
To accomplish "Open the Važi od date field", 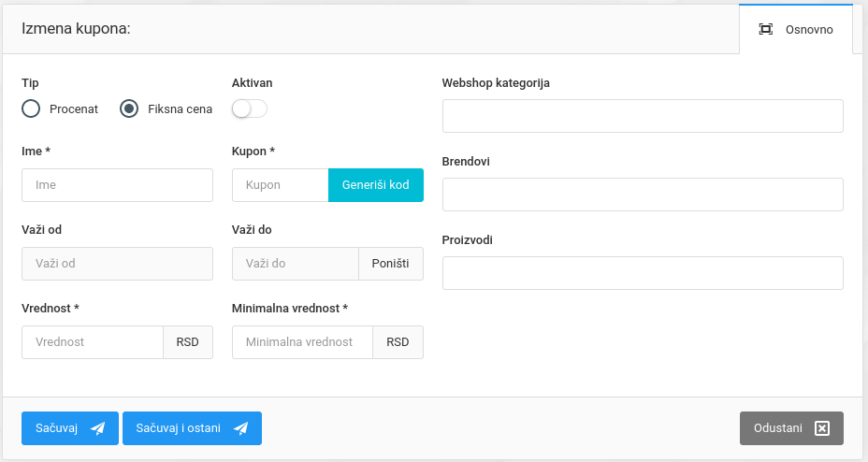I will click(x=117, y=264).
